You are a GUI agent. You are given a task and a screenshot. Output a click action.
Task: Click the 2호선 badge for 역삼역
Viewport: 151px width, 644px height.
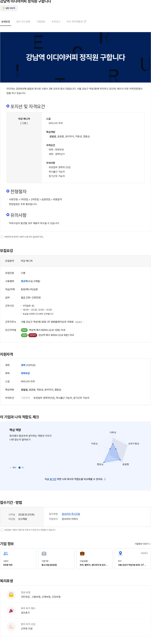24,330
